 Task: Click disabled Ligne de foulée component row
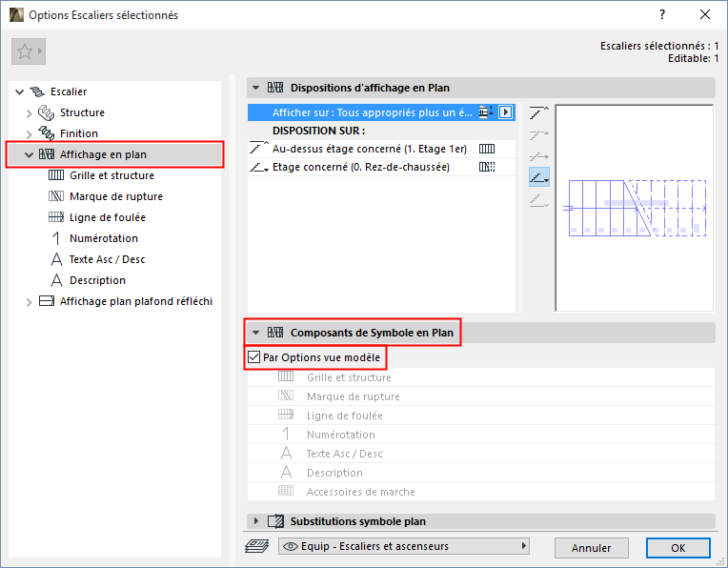click(x=481, y=416)
